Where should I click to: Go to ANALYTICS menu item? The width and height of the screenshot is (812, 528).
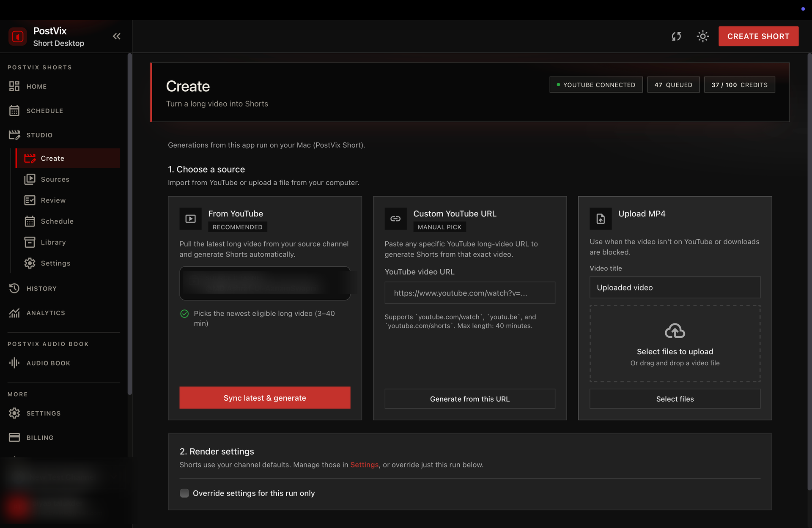[46, 313]
